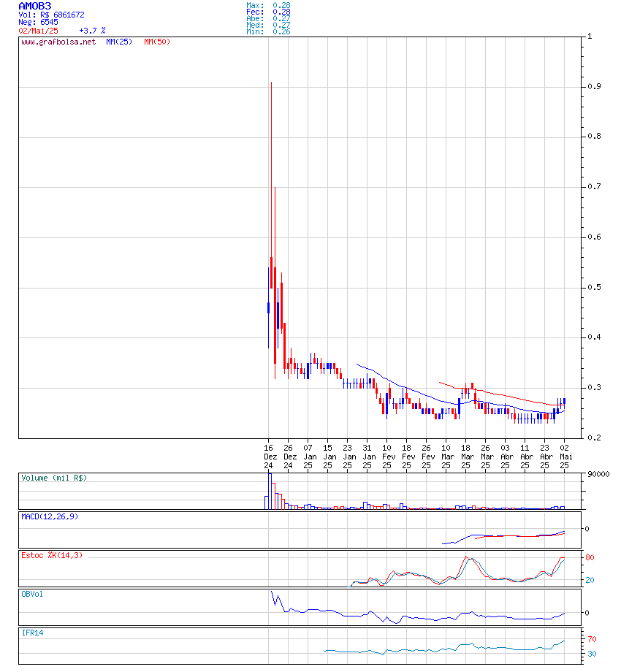The height and width of the screenshot is (672, 621).
Task: Click the 07 Jan 25 date marker
Action: pyautogui.click(x=309, y=457)
